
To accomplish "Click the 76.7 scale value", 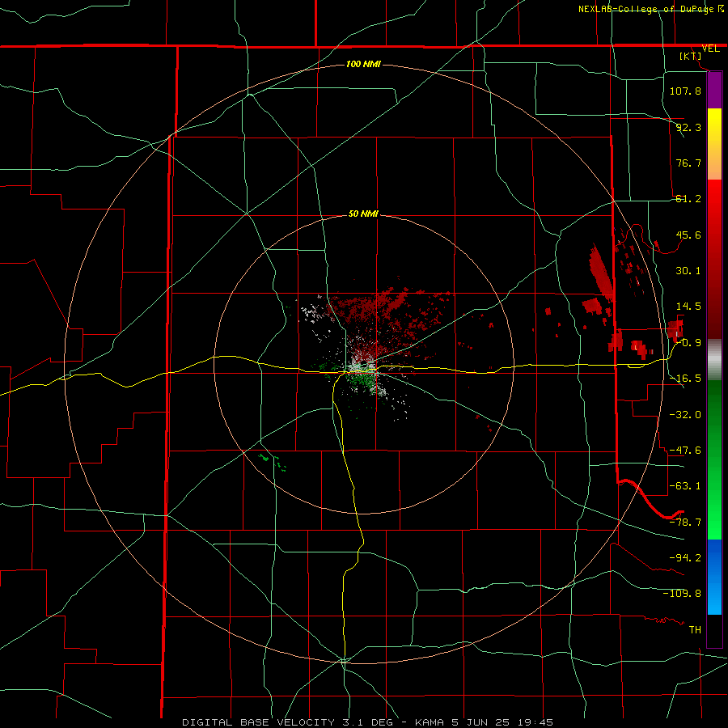I will [688, 163].
